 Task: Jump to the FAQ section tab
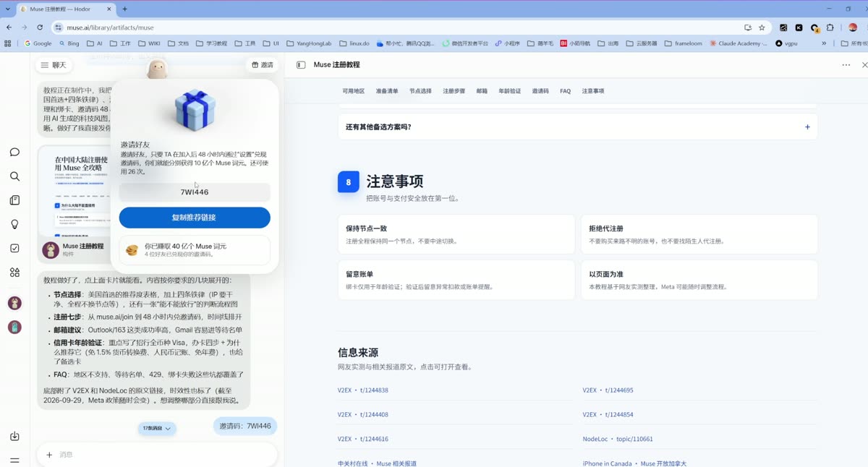click(x=566, y=91)
